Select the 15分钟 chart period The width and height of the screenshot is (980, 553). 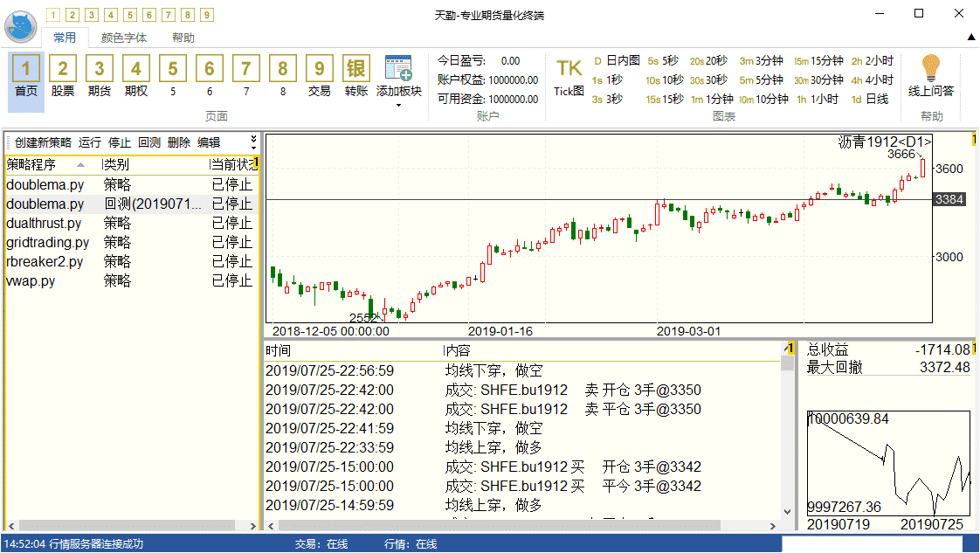coord(818,60)
